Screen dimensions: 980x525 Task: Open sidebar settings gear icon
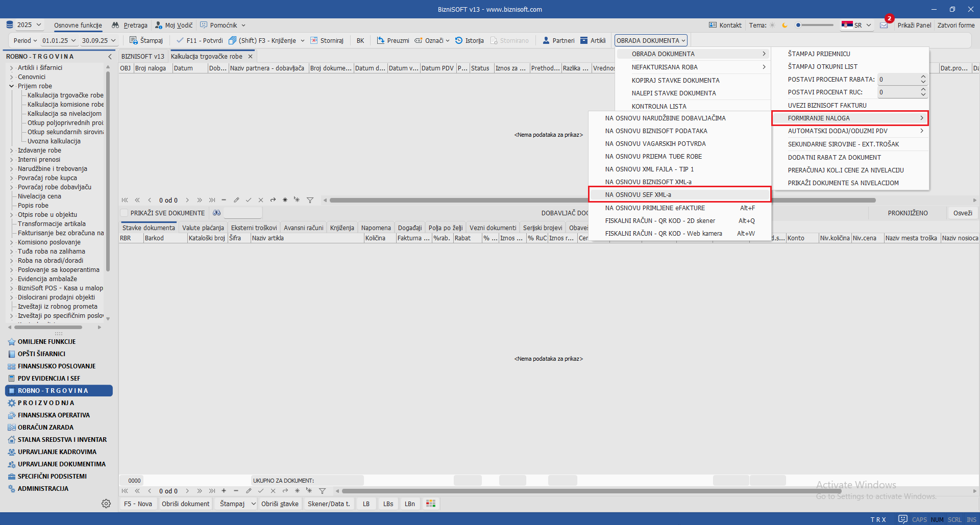pyautogui.click(x=106, y=504)
